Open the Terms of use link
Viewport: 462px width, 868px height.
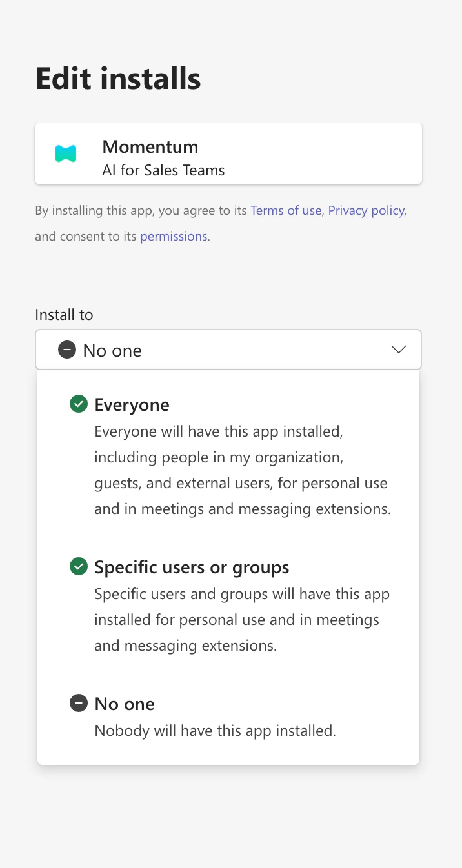tap(286, 210)
